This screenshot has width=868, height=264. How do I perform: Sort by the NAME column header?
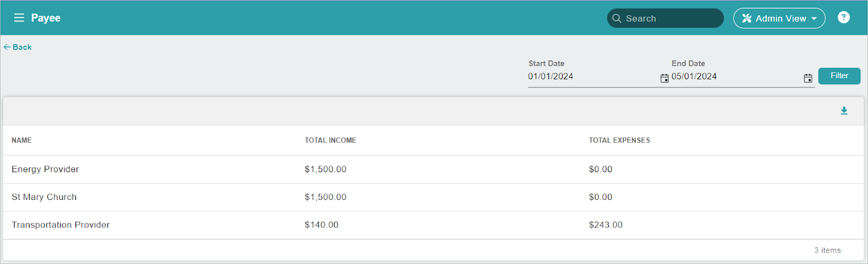(22, 140)
